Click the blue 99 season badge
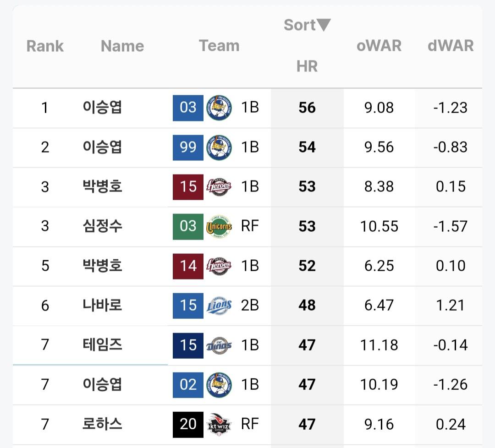495x448 pixels. click(x=188, y=147)
